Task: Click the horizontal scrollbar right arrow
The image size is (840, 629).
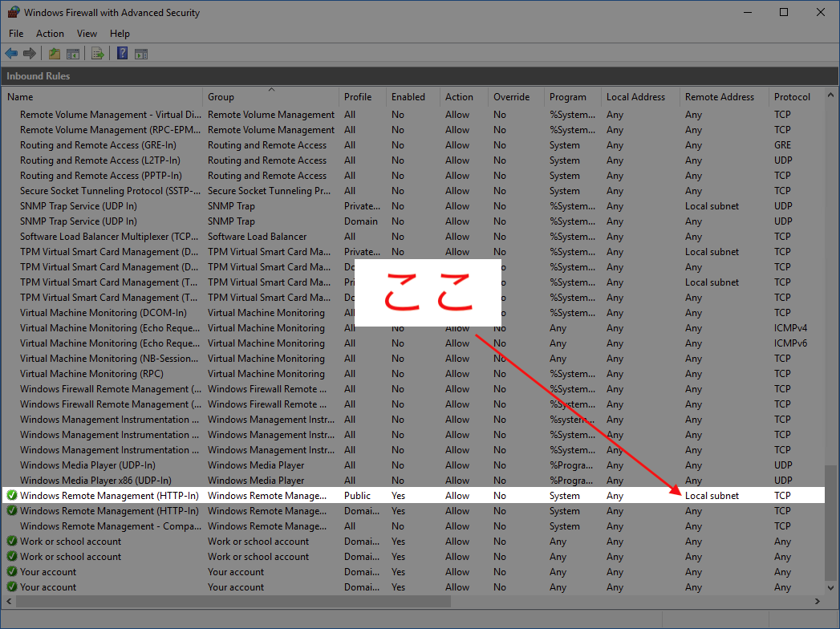Action: tap(818, 601)
